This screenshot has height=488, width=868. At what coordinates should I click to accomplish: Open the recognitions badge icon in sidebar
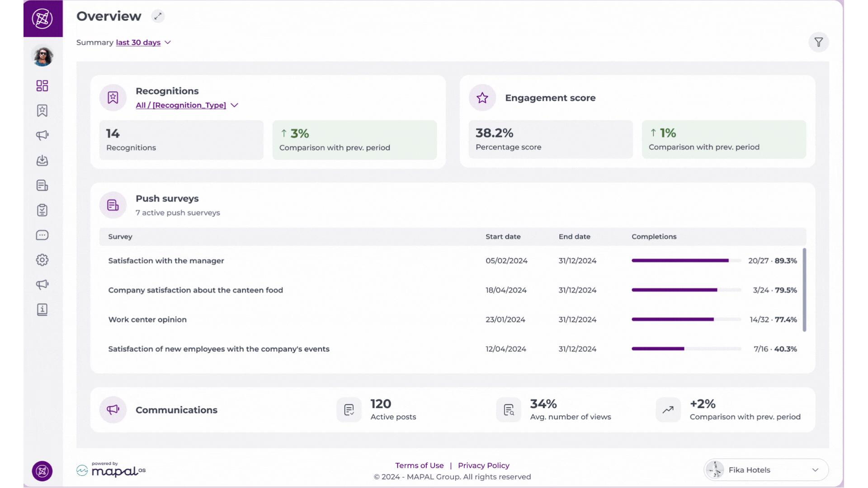point(42,111)
